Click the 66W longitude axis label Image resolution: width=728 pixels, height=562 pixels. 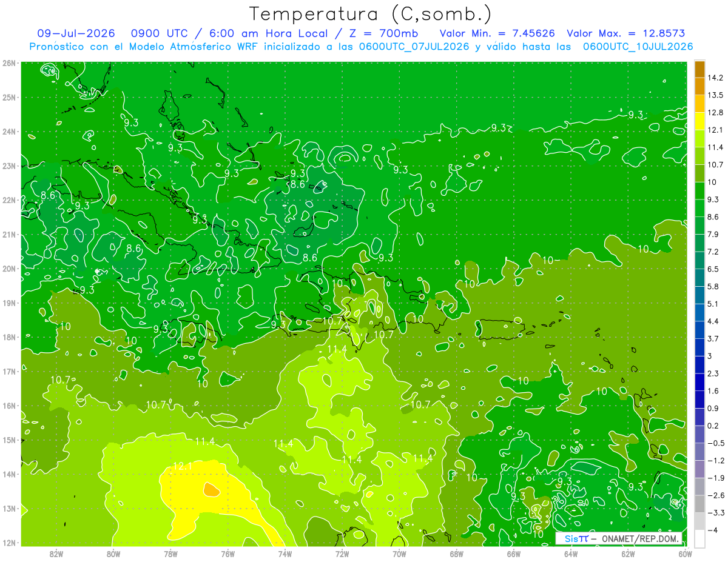click(x=513, y=554)
